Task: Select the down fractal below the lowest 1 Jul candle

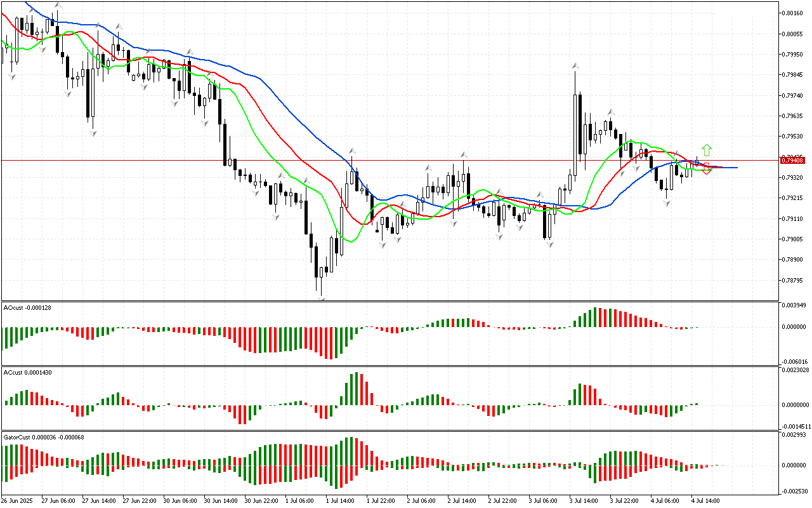Action: (x=322, y=299)
